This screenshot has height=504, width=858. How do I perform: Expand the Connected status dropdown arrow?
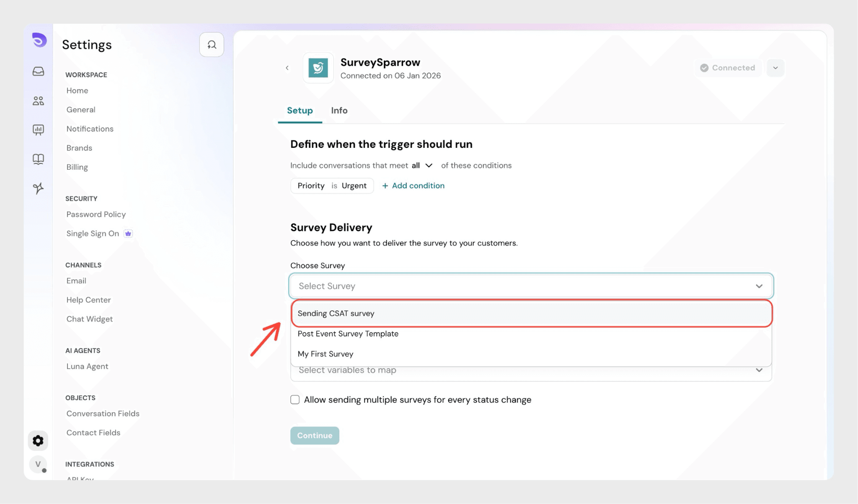tap(775, 68)
